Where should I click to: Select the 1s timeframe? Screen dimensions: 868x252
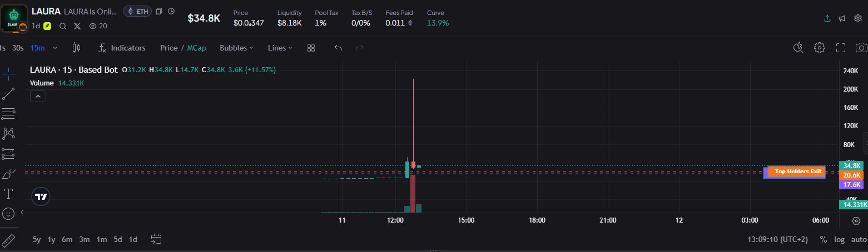3,48
